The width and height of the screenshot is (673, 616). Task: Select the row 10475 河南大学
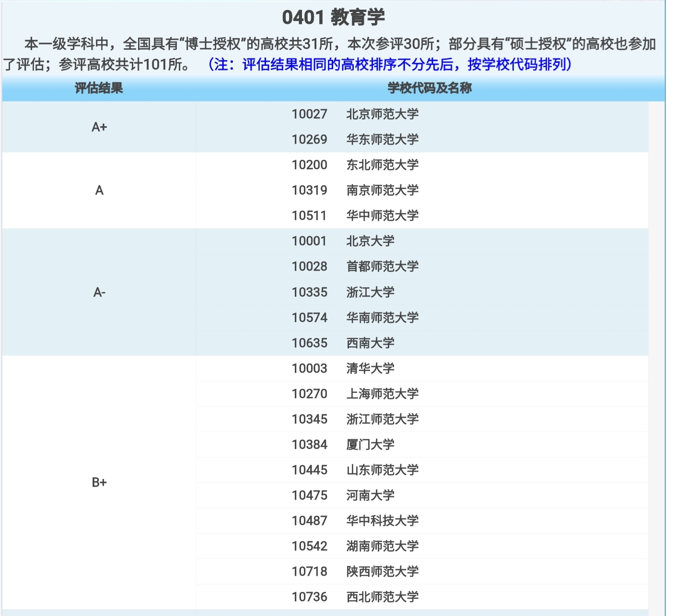point(422,495)
